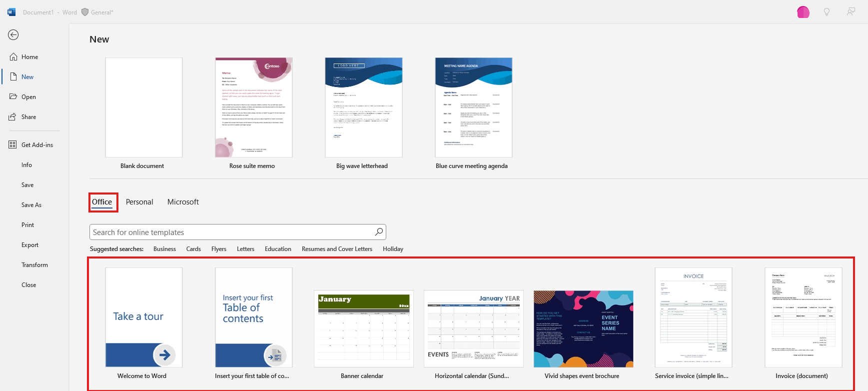Click the feedback person icon at top right
This screenshot has height=391, width=868.
click(x=851, y=11)
